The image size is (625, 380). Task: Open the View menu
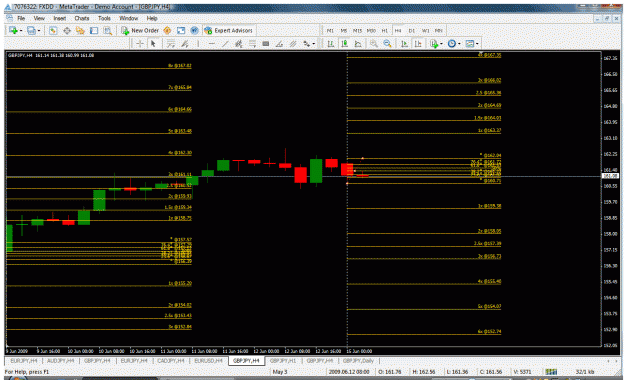click(x=39, y=18)
